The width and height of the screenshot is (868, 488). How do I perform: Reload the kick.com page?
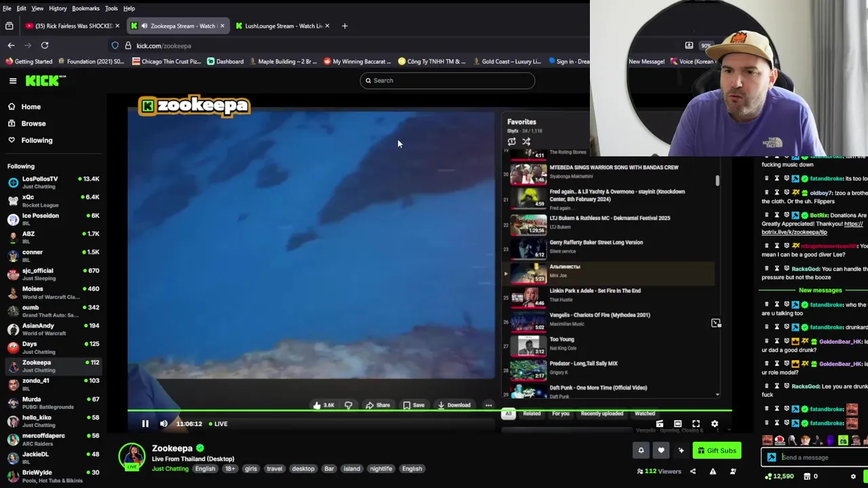[x=45, y=45]
